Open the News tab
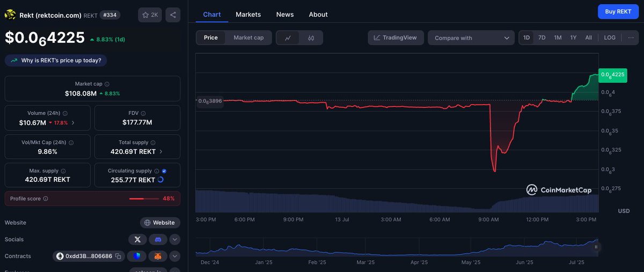The width and height of the screenshot is (644, 272). pyautogui.click(x=285, y=14)
